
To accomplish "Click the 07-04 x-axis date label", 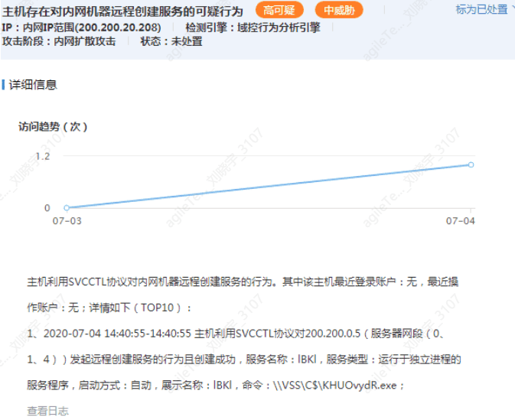I will 460,221.
